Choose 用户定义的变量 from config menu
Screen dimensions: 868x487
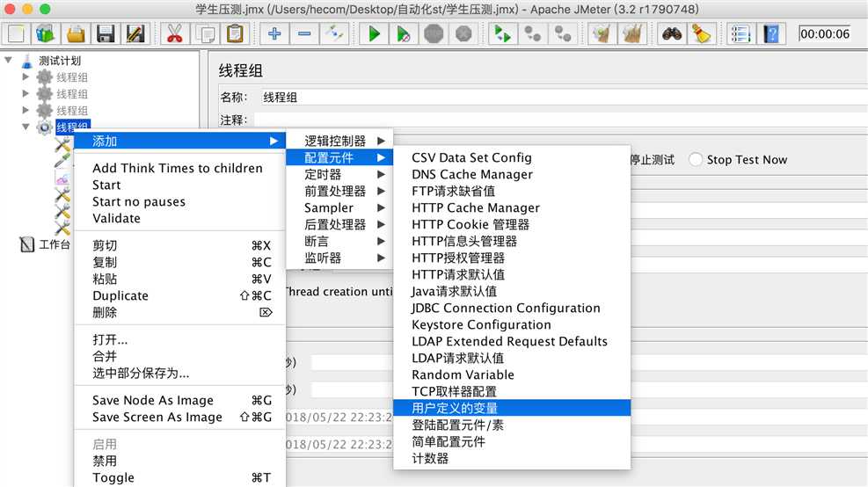pos(512,408)
